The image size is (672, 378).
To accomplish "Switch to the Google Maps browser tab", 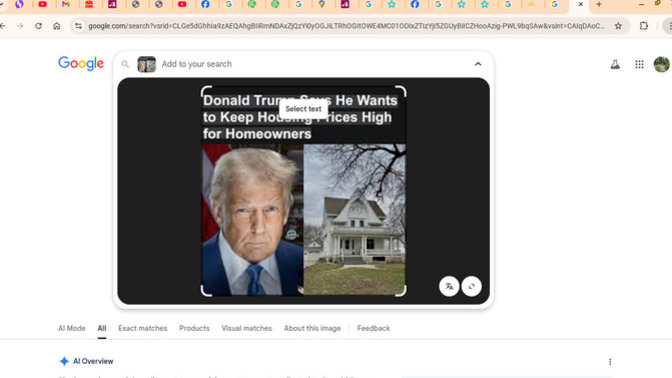I will click(322, 4).
